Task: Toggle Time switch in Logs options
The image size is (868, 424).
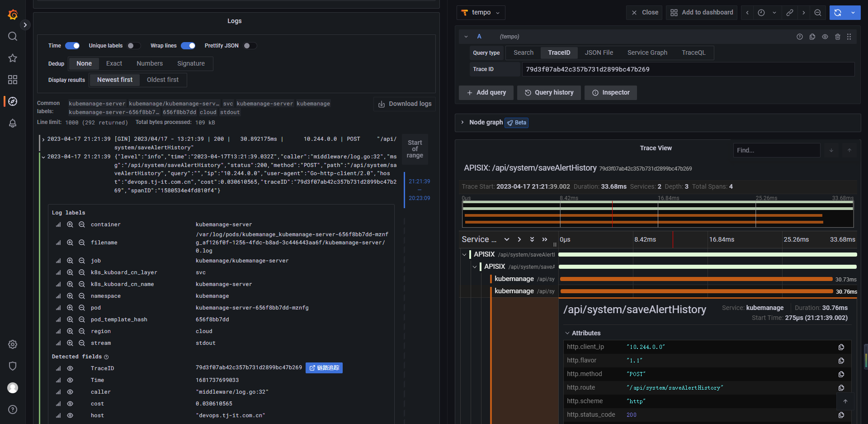Action: (72, 46)
